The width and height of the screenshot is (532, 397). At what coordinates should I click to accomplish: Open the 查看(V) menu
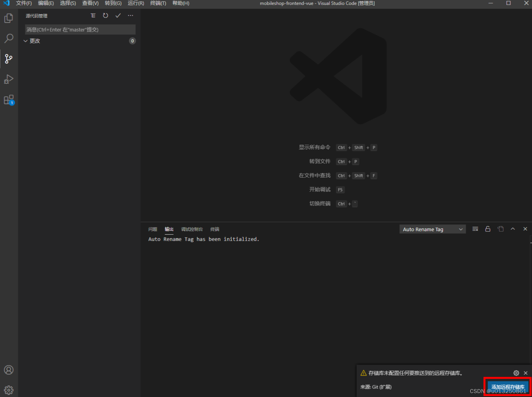click(x=91, y=3)
